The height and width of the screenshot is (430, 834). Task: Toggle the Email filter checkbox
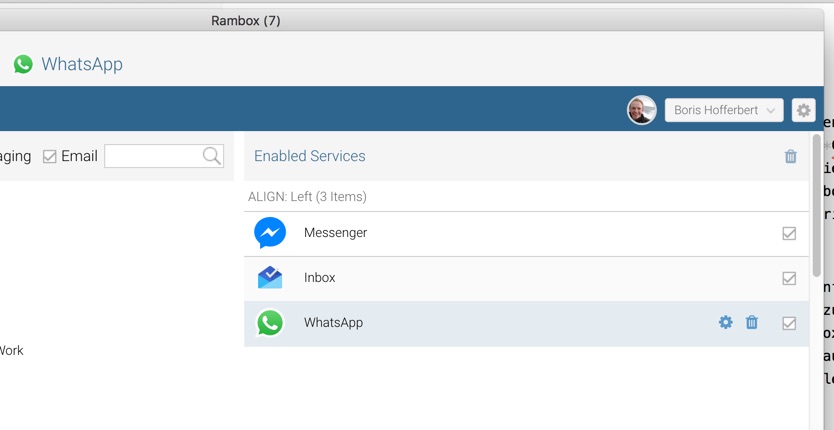coord(50,156)
